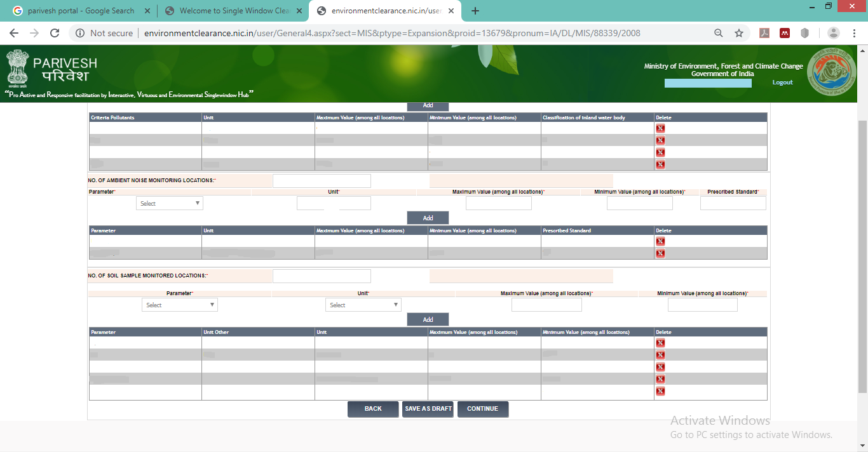
Task: Click the Add button under soil parameters
Action: click(428, 319)
